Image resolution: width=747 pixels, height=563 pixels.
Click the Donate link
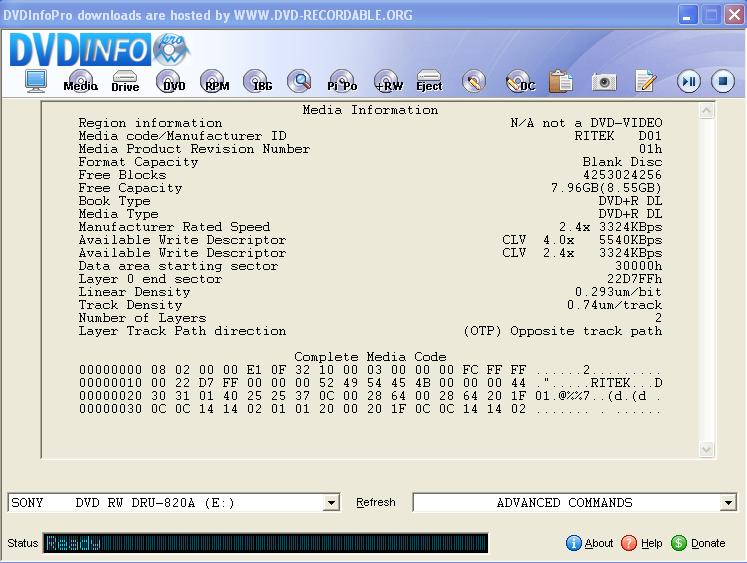point(708,543)
